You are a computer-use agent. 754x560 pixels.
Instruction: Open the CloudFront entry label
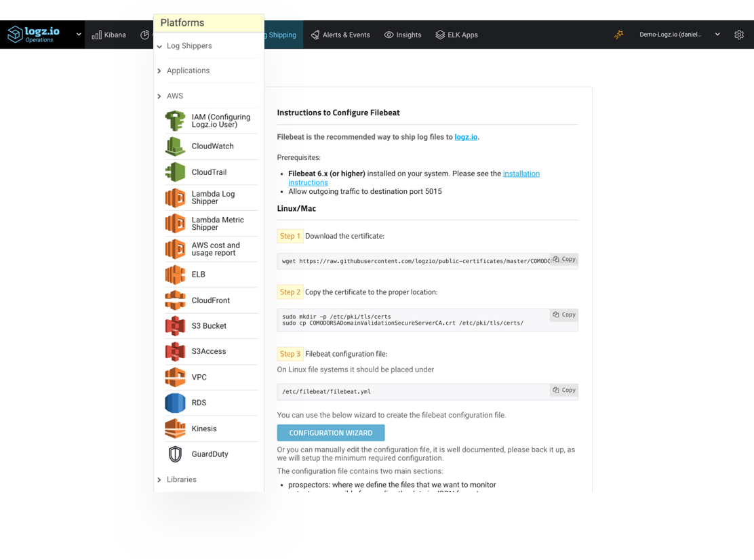tap(211, 300)
